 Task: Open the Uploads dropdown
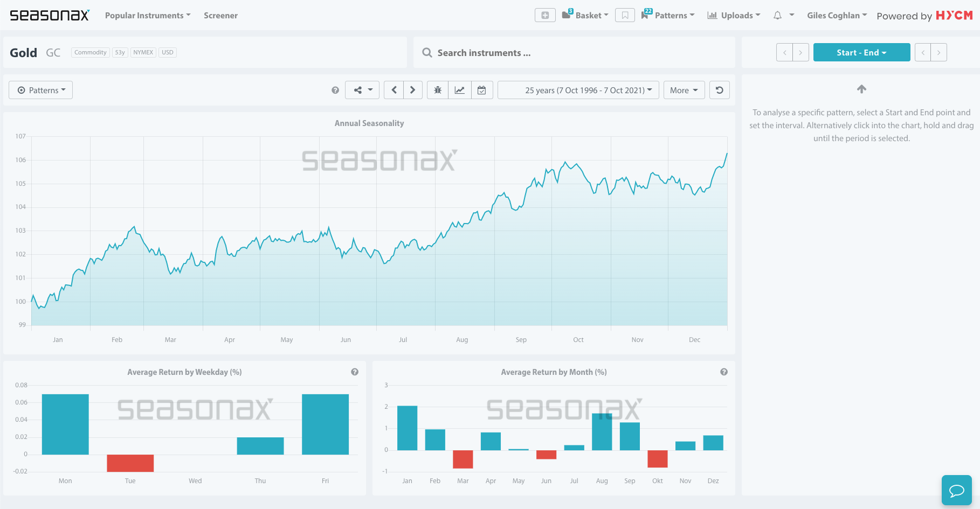click(x=734, y=16)
